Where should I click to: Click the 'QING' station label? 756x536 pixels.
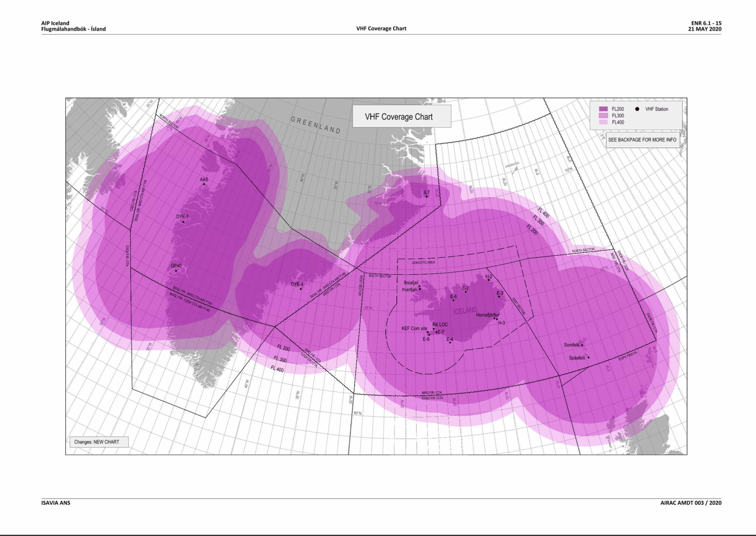point(176,266)
